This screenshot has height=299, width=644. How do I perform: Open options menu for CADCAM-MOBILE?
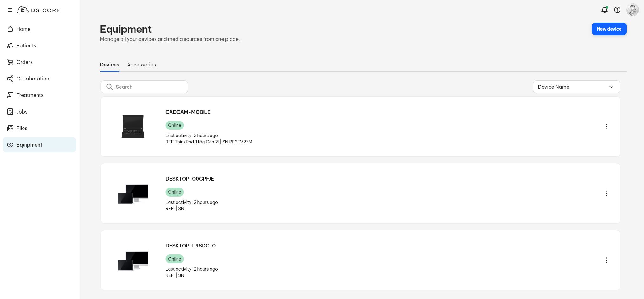606,127
